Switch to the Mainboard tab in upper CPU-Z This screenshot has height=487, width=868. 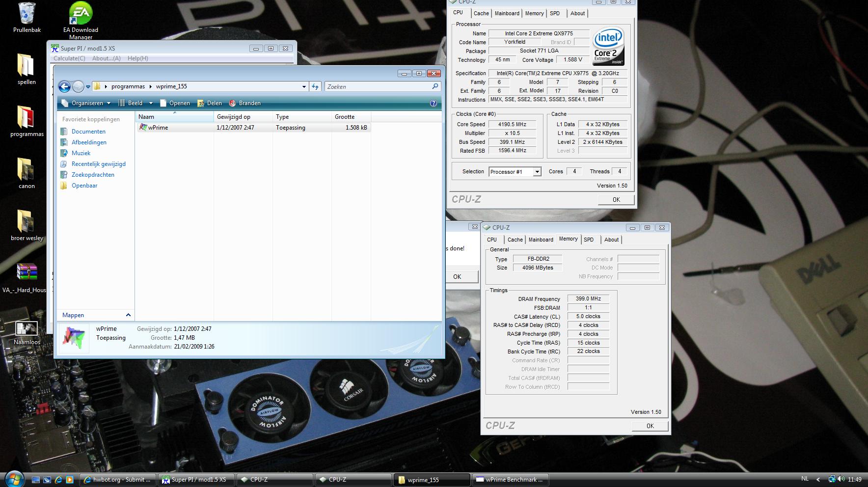507,13
